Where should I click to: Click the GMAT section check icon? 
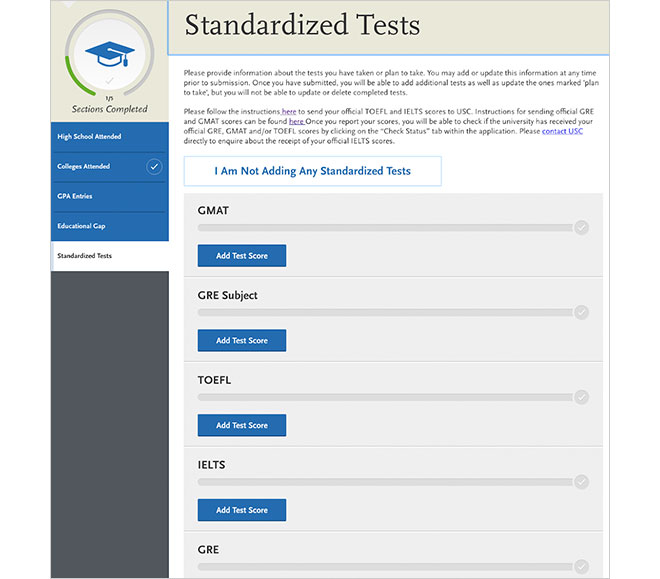(x=582, y=228)
